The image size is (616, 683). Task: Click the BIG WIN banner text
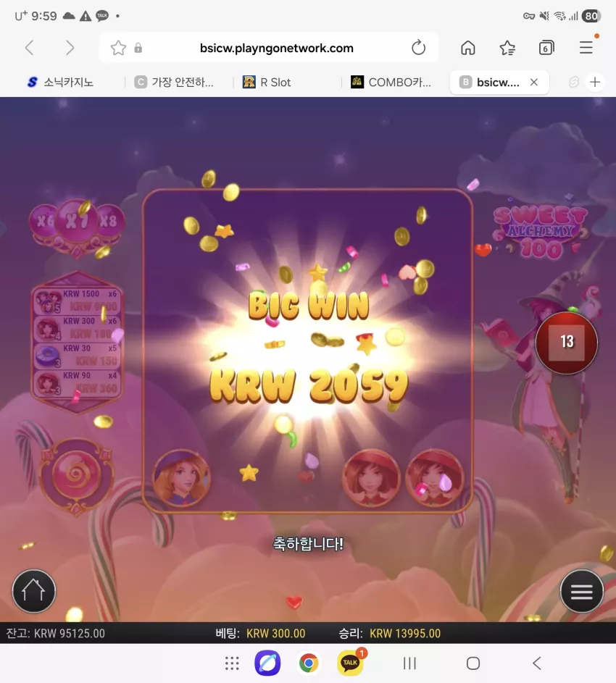coord(309,305)
